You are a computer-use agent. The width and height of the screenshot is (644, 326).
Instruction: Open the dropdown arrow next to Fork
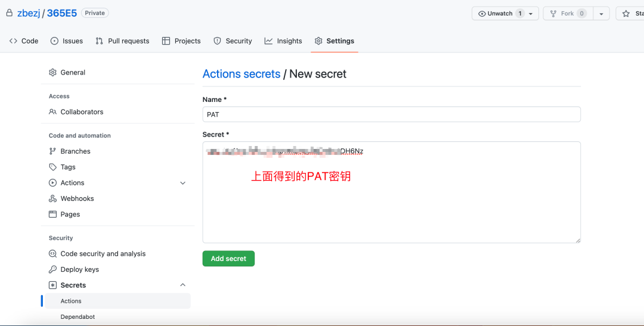tap(601, 14)
